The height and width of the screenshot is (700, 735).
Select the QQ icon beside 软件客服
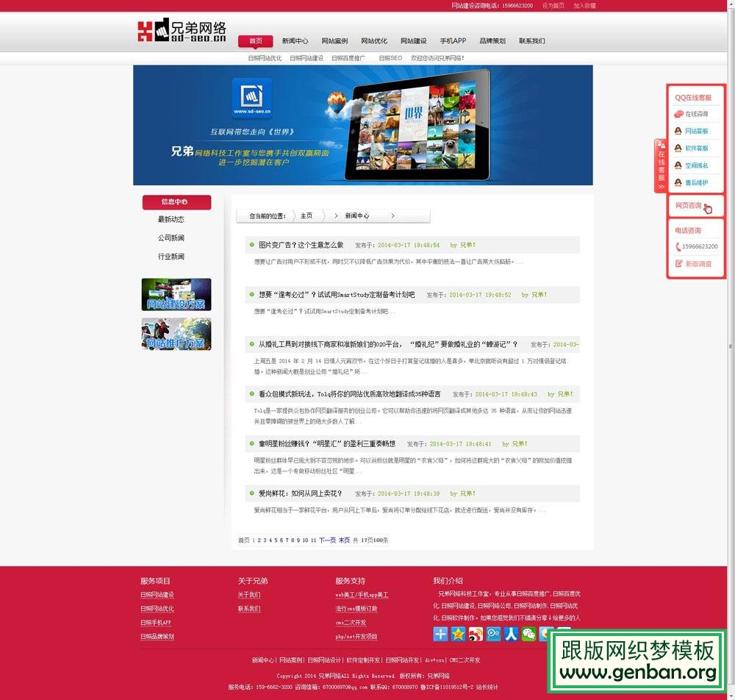(678, 148)
